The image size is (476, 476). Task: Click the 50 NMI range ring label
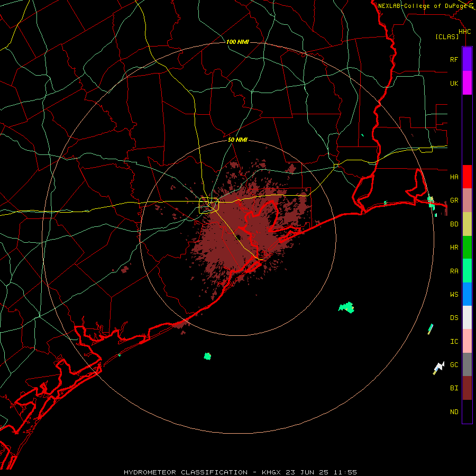[x=237, y=140]
